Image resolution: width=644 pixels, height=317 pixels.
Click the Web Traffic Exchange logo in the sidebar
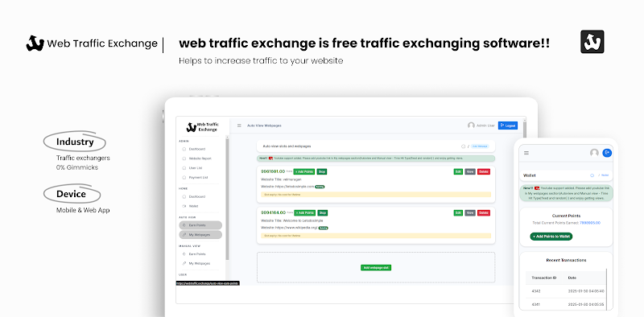(202, 127)
